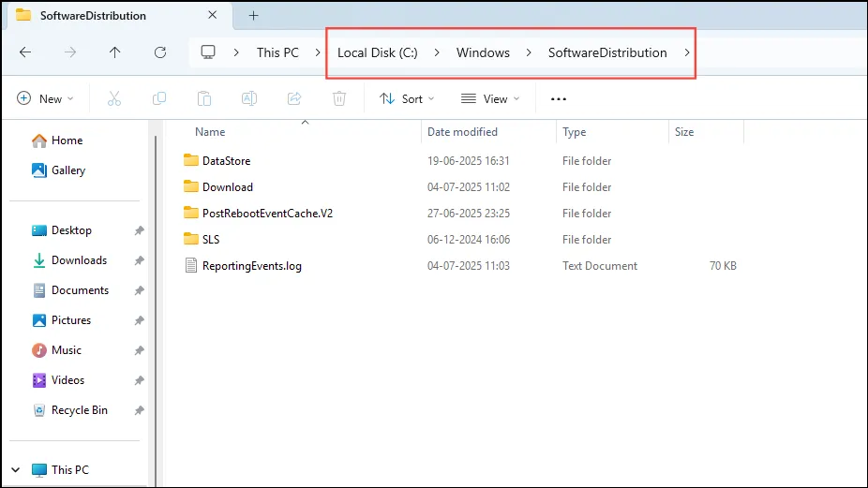
Task: Refresh the folder view
Action: click(160, 52)
